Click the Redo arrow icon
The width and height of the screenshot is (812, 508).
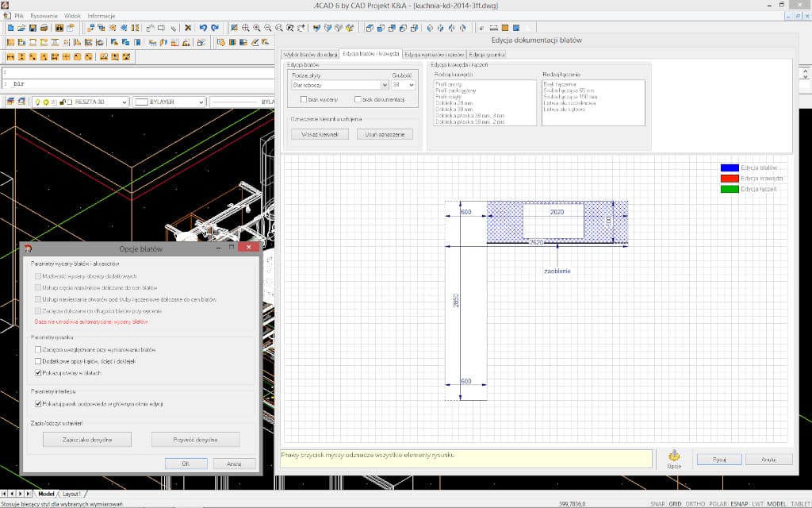pyautogui.click(x=214, y=28)
